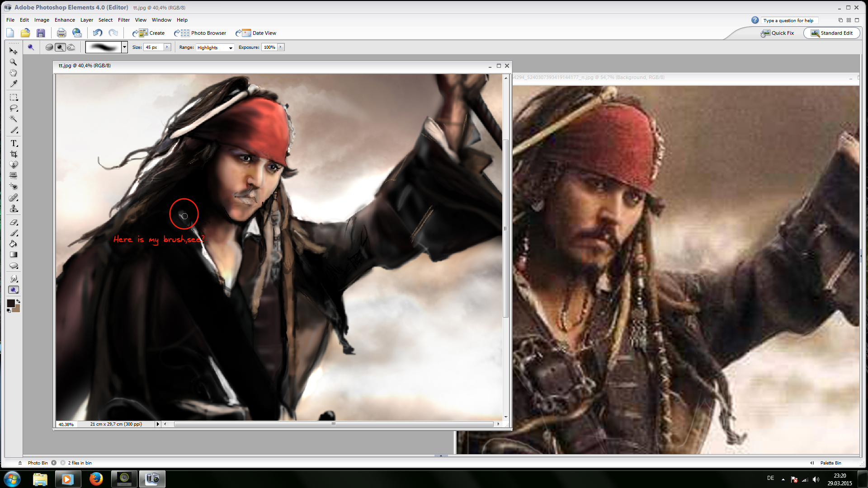Collapse the Photo Bin arrow
The height and width of the screenshot is (488, 868).
click(20, 463)
